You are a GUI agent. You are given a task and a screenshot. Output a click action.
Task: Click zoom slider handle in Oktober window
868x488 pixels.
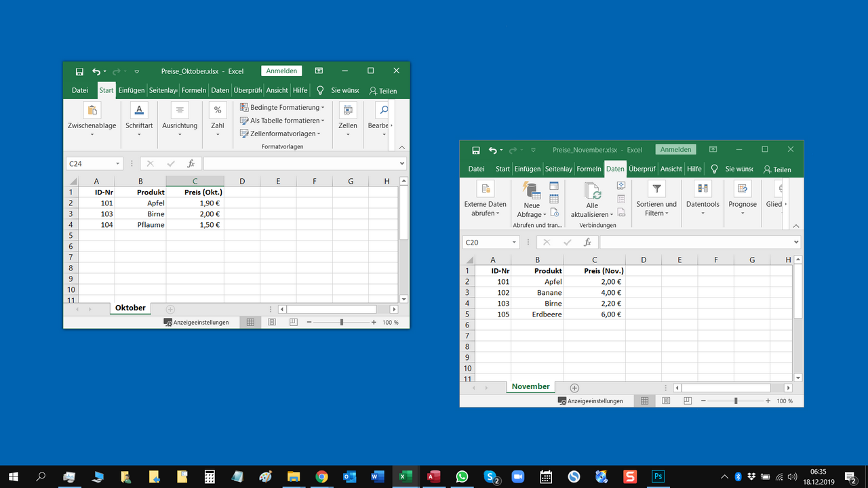342,323
